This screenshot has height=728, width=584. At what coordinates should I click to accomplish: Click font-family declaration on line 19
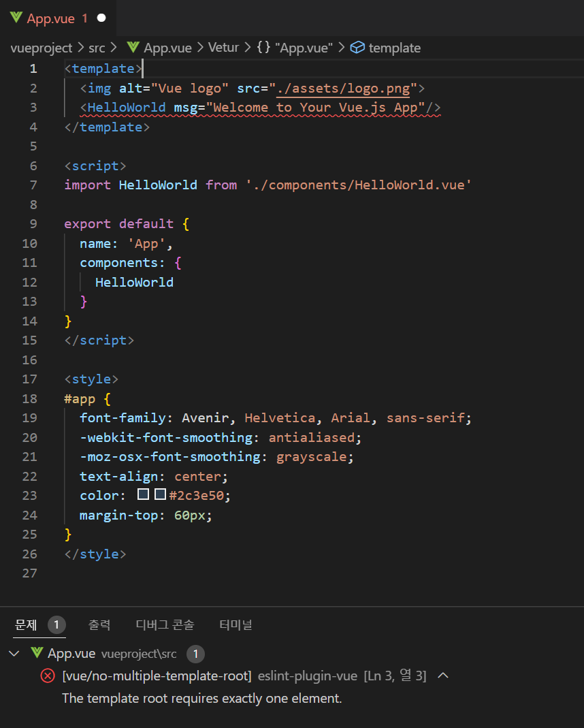coord(276,418)
